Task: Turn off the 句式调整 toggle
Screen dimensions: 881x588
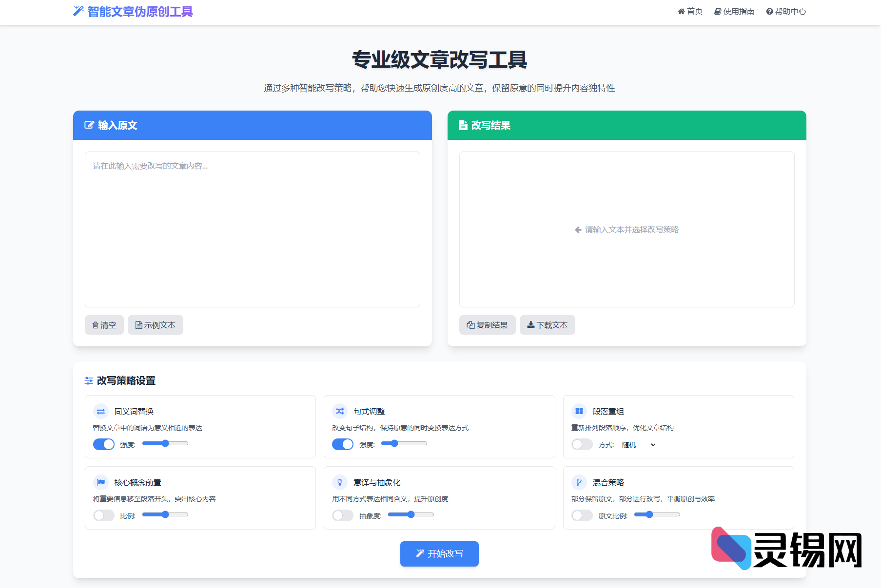Action: (x=343, y=444)
